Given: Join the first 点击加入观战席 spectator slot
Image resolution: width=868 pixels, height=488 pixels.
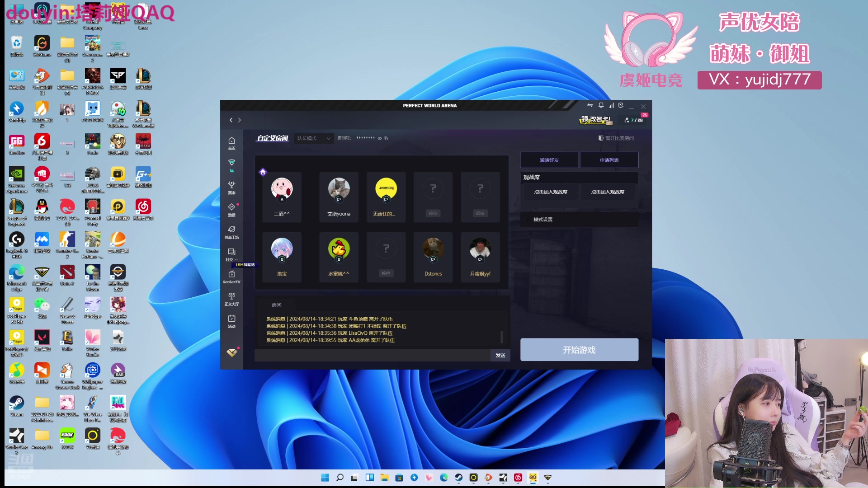Looking at the screenshot, I should tap(550, 192).
